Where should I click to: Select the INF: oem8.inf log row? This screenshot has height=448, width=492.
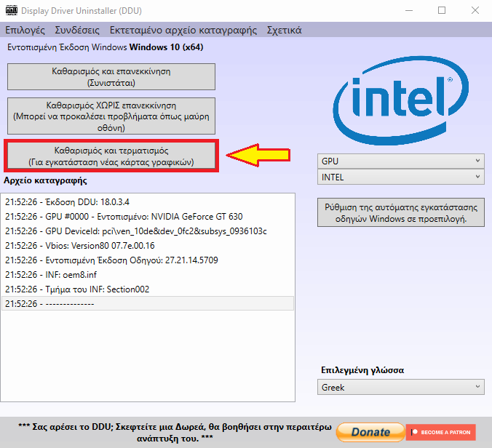click(x=148, y=275)
